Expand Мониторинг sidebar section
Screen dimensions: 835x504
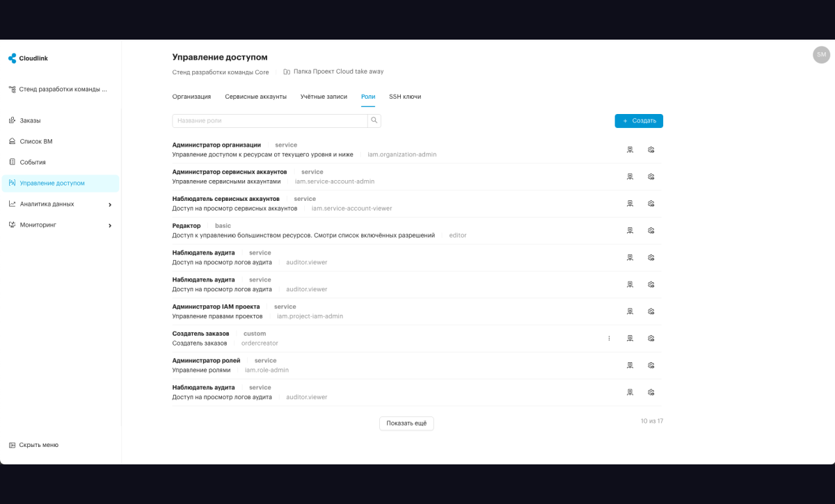(61, 225)
